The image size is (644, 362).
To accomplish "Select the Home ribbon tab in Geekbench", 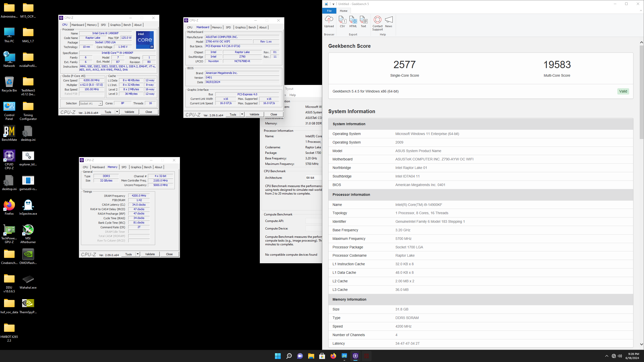I will [x=344, y=11].
